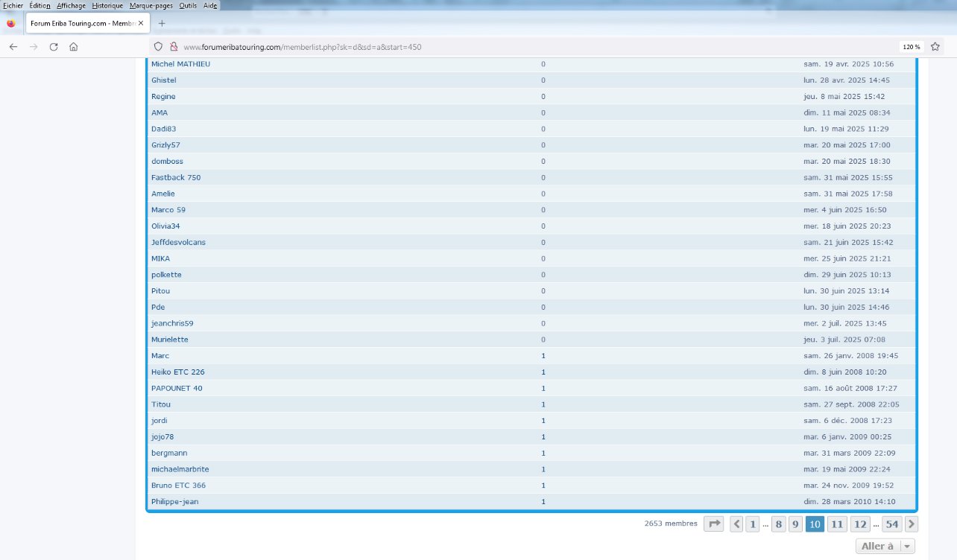Click the browser Back arrow button

pyautogui.click(x=13, y=47)
